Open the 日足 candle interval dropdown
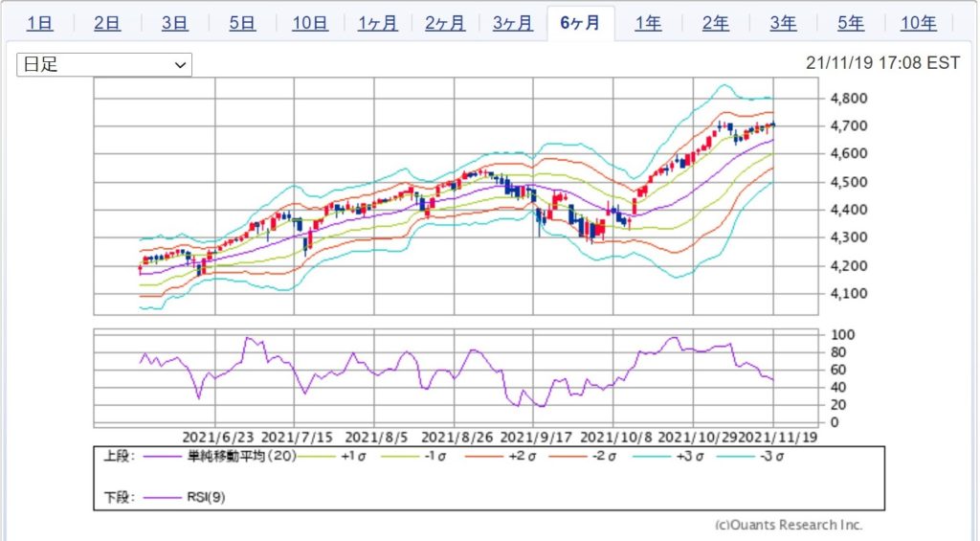Viewport: 980px width, 541px height. click(104, 64)
